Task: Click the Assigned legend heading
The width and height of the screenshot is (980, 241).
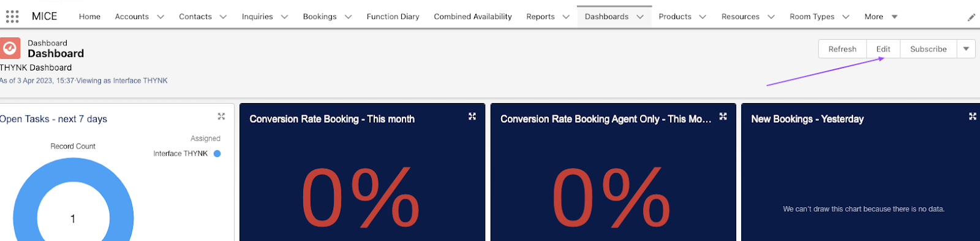Action: (205, 139)
